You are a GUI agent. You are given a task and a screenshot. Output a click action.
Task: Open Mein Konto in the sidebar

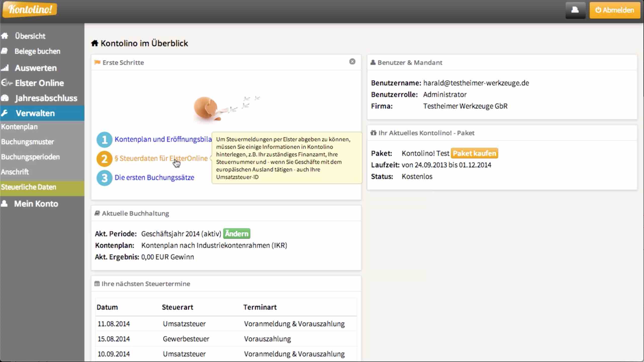pos(36,204)
